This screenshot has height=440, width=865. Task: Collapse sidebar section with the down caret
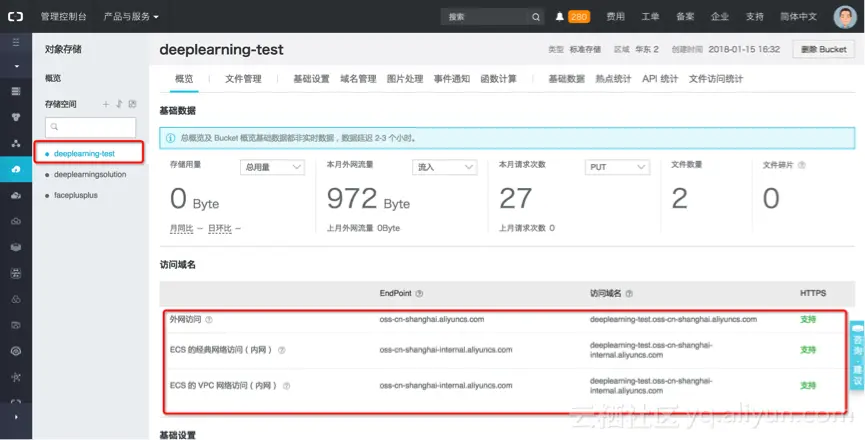tap(16, 66)
